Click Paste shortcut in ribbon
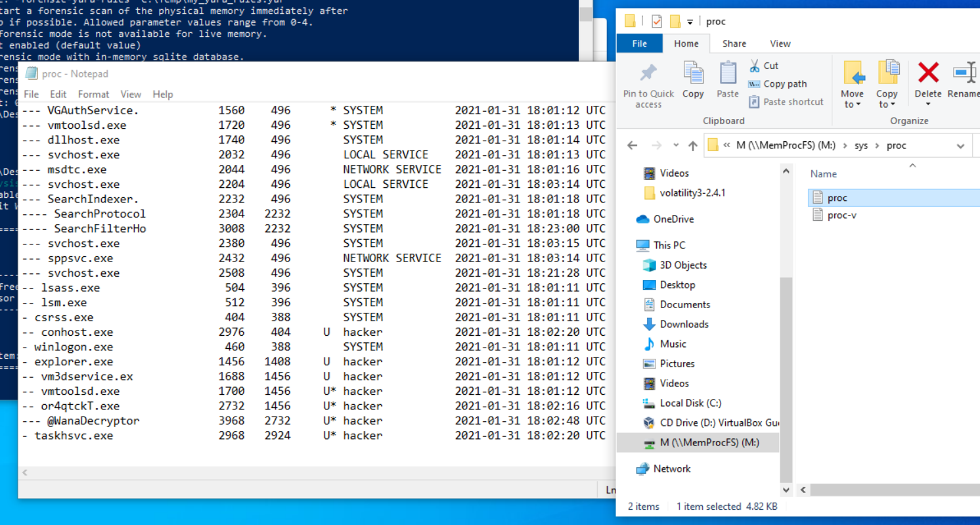Screen dimensions: 980x525 [x=786, y=102]
